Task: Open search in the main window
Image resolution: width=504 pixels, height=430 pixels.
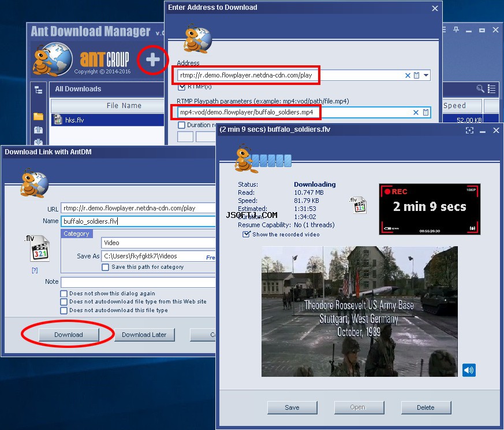Action: click(480, 88)
